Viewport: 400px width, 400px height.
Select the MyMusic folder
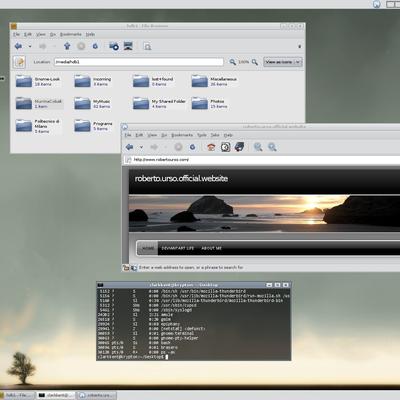click(x=92, y=103)
